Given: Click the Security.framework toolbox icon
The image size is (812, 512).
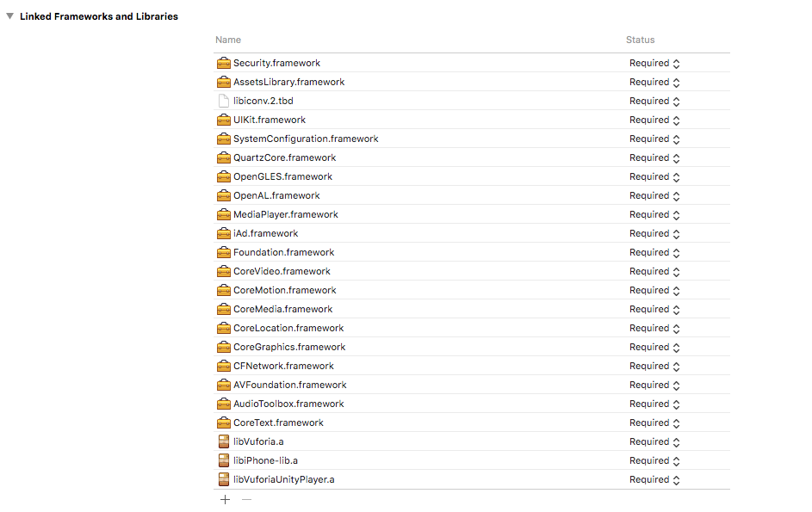Looking at the screenshot, I should pyautogui.click(x=224, y=63).
